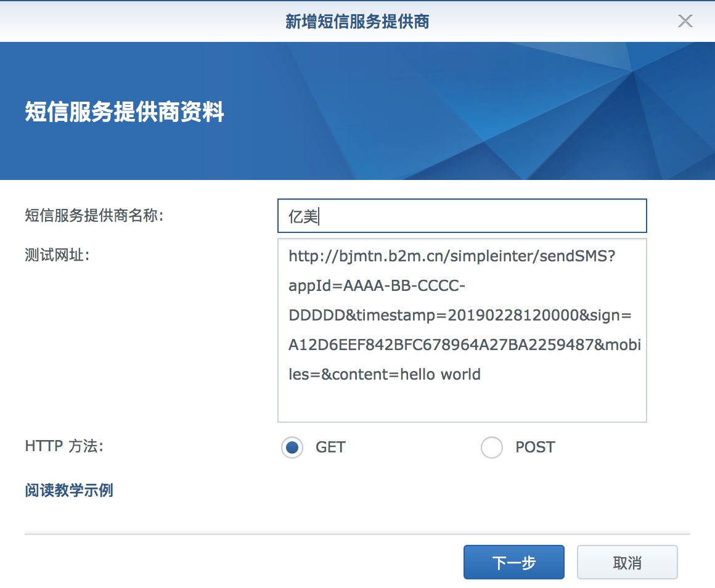Click the 短信服务提供商名称 label
The width and height of the screenshot is (715, 588).
94,215
